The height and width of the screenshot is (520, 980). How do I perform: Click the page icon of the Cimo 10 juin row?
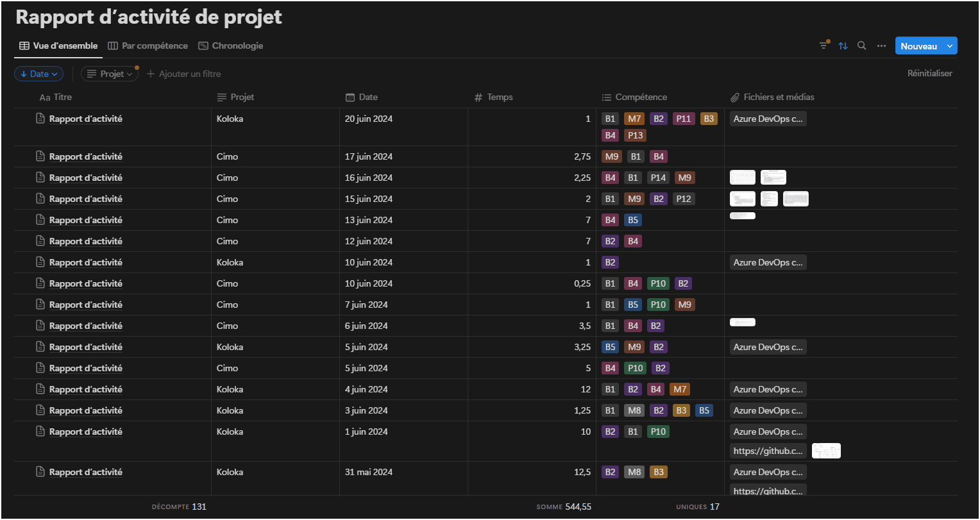pyautogui.click(x=40, y=283)
